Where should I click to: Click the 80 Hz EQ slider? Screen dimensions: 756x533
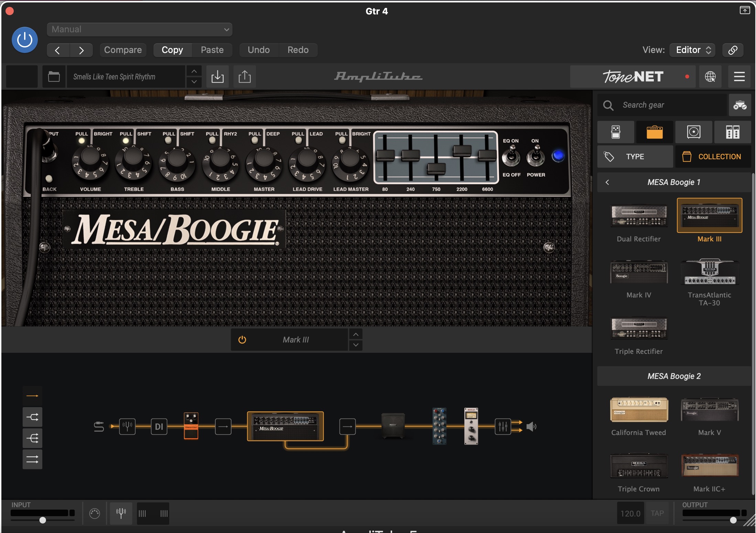[x=385, y=155]
